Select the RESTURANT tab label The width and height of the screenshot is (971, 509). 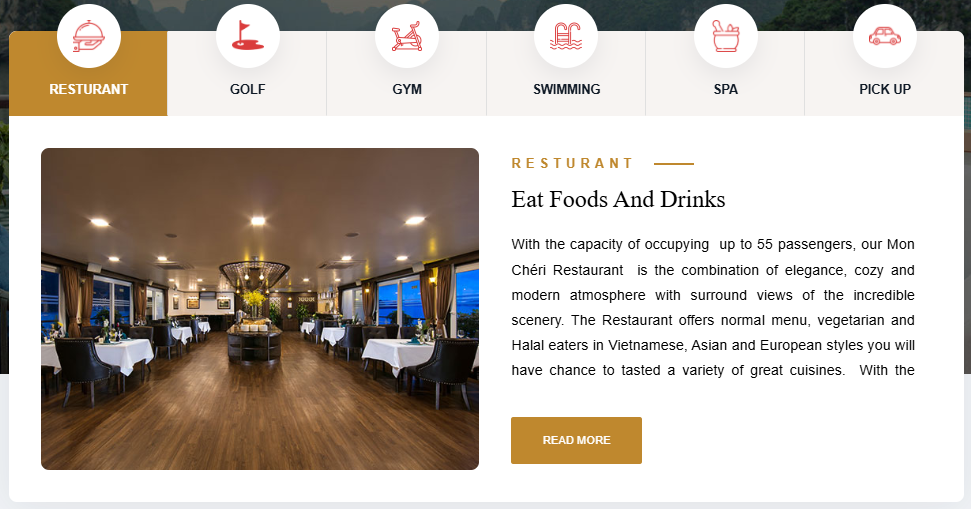coord(89,89)
